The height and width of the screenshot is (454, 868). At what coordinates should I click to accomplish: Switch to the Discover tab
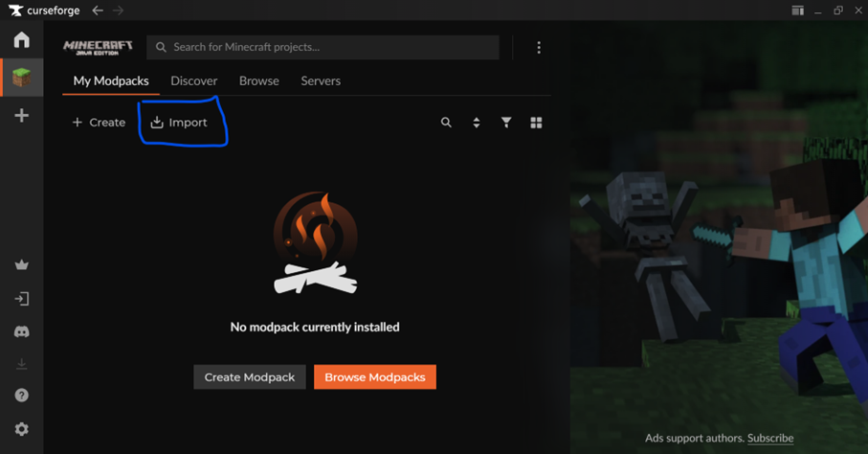[193, 80]
